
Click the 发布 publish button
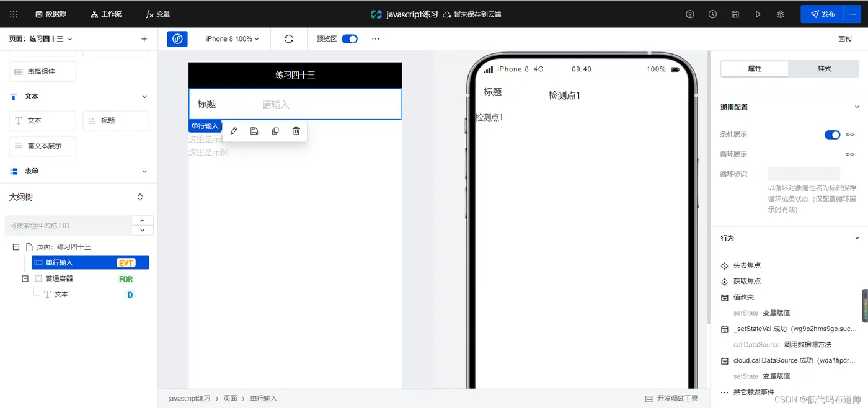pyautogui.click(x=822, y=14)
